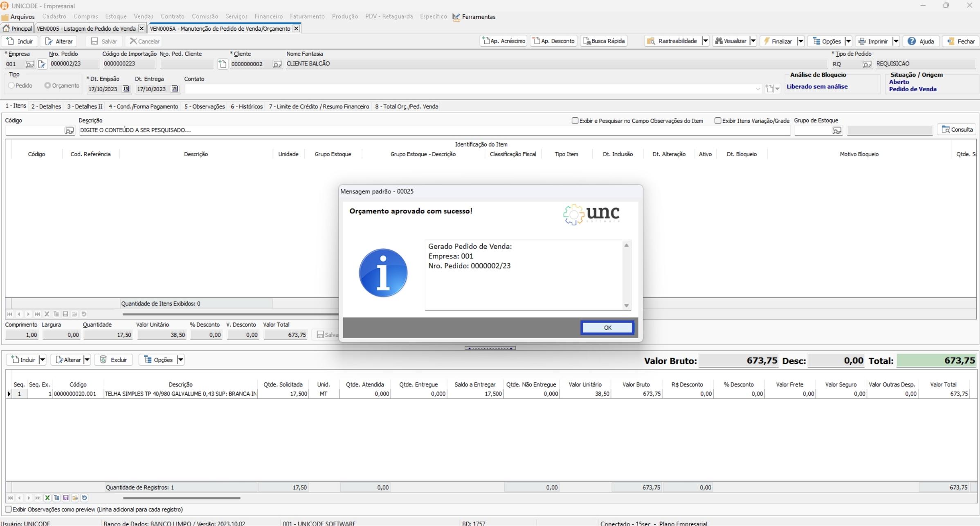Open the Dt. Emissão calendar picker
The image size is (980, 526).
click(126, 89)
